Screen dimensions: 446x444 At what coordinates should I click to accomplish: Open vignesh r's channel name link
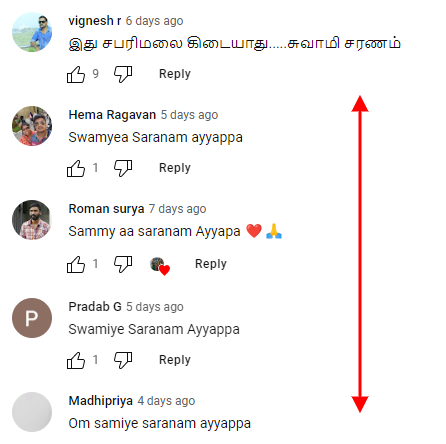(x=95, y=21)
